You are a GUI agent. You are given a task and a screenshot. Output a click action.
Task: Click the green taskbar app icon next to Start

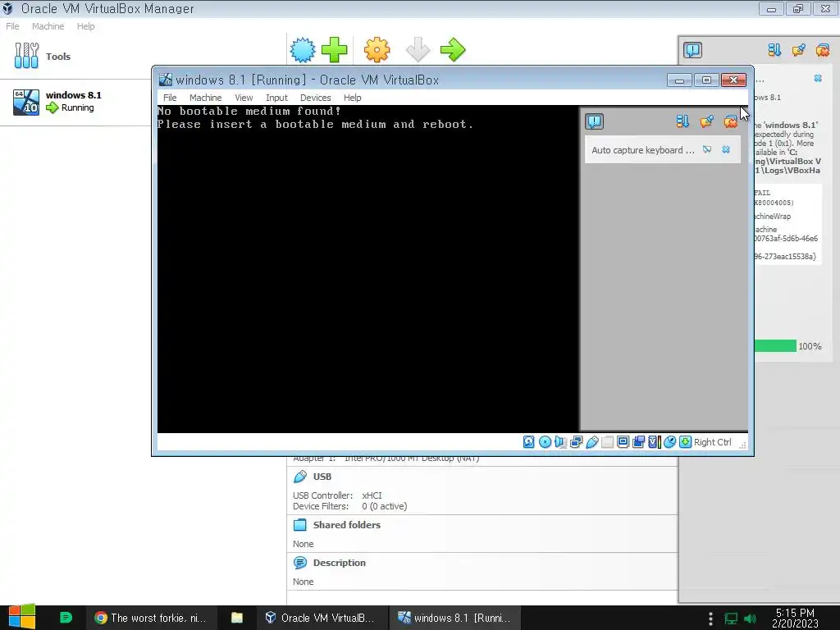(66, 618)
